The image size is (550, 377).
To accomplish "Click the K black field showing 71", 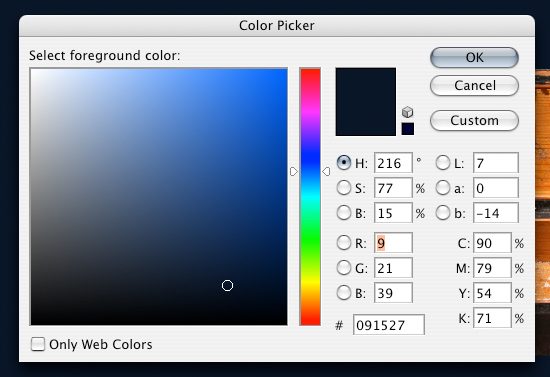I will pyautogui.click(x=492, y=318).
